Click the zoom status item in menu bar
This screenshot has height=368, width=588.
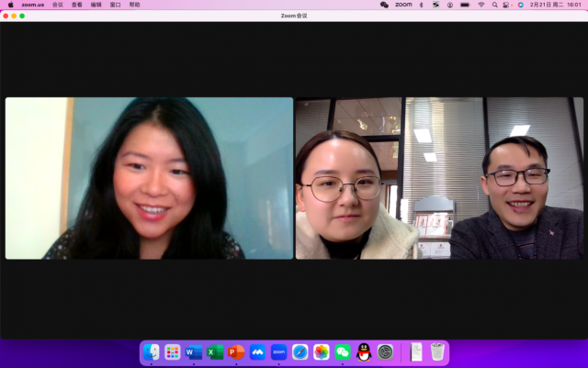(x=403, y=5)
